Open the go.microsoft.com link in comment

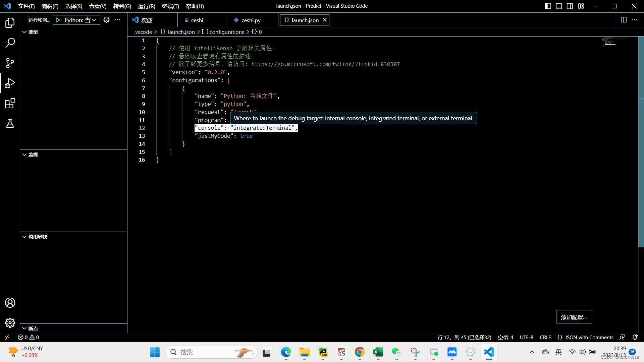[x=325, y=64]
